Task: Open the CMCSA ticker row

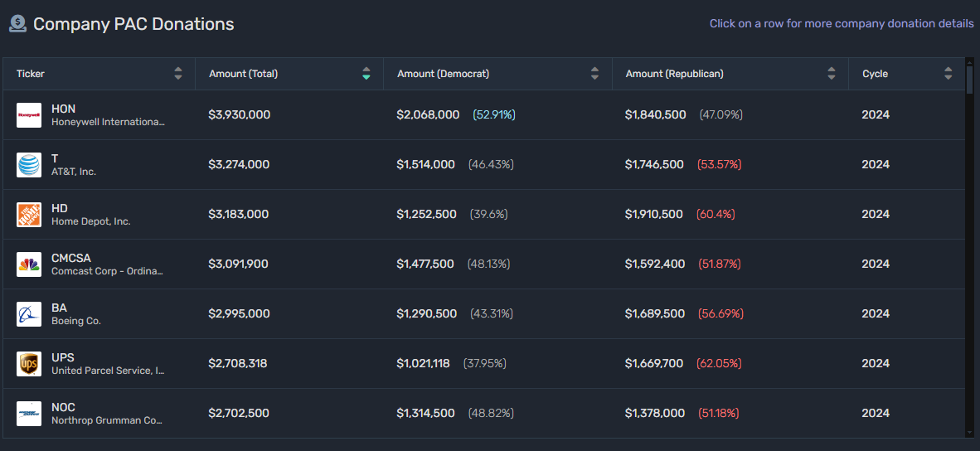Action: click(72, 258)
